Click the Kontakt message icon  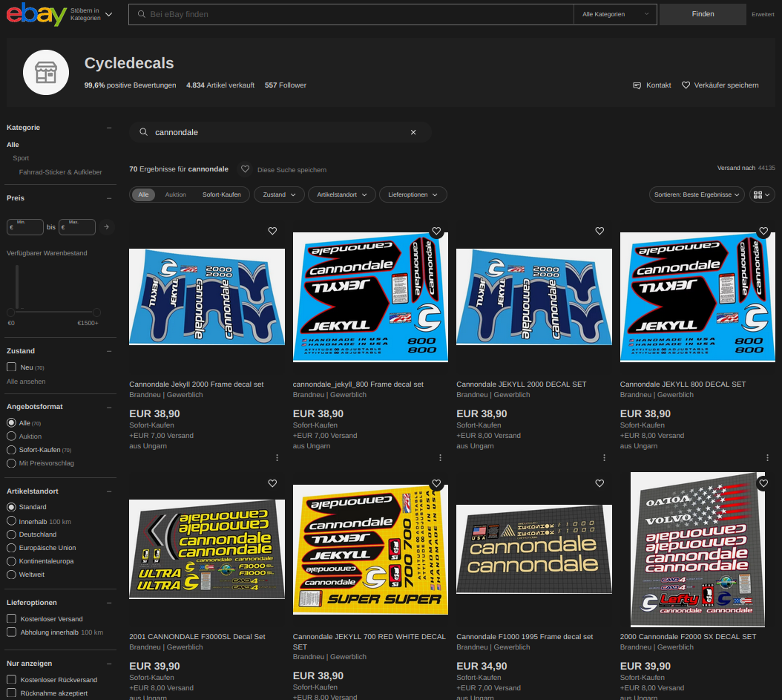click(637, 85)
